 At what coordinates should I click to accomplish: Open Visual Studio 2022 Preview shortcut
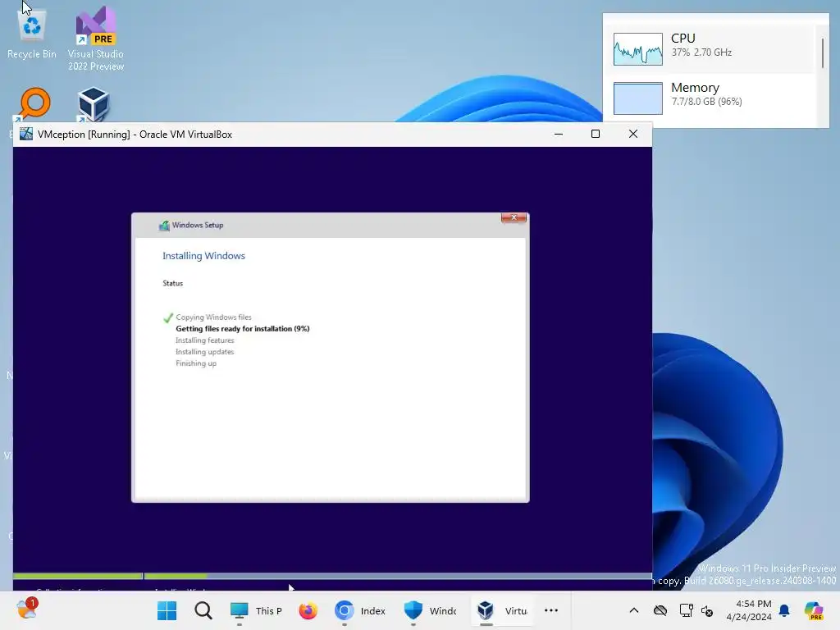[96, 39]
